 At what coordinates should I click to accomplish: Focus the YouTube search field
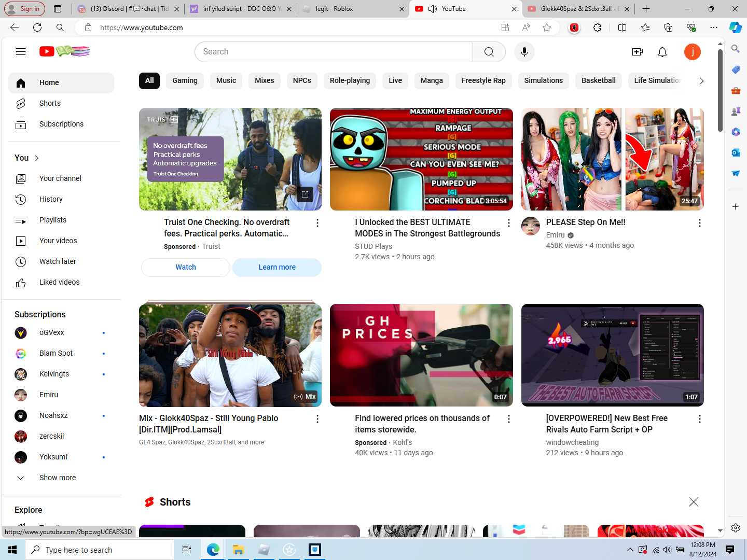click(334, 52)
